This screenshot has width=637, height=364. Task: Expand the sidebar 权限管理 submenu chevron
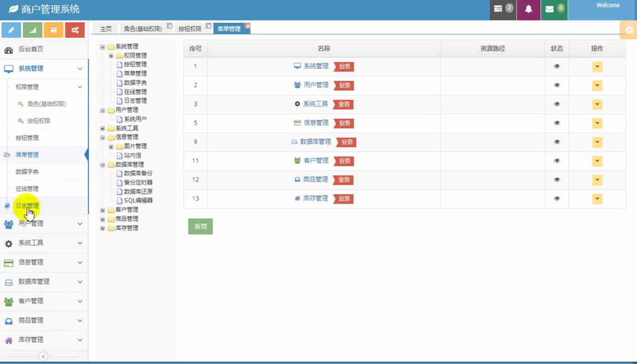click(80, 87)
